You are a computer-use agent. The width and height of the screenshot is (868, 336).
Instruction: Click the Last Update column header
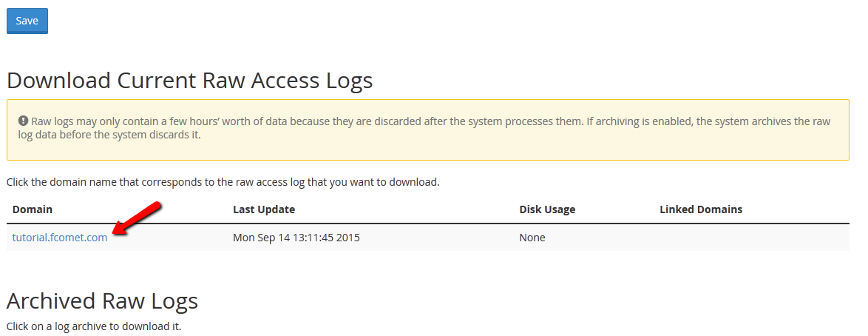[x=264, y=209]
